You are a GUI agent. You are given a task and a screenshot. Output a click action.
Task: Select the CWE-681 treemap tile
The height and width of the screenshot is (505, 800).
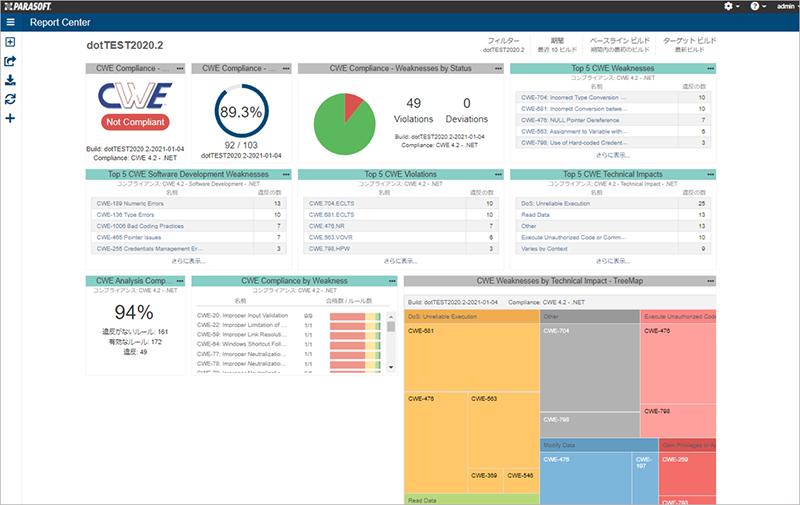[472, 357]
